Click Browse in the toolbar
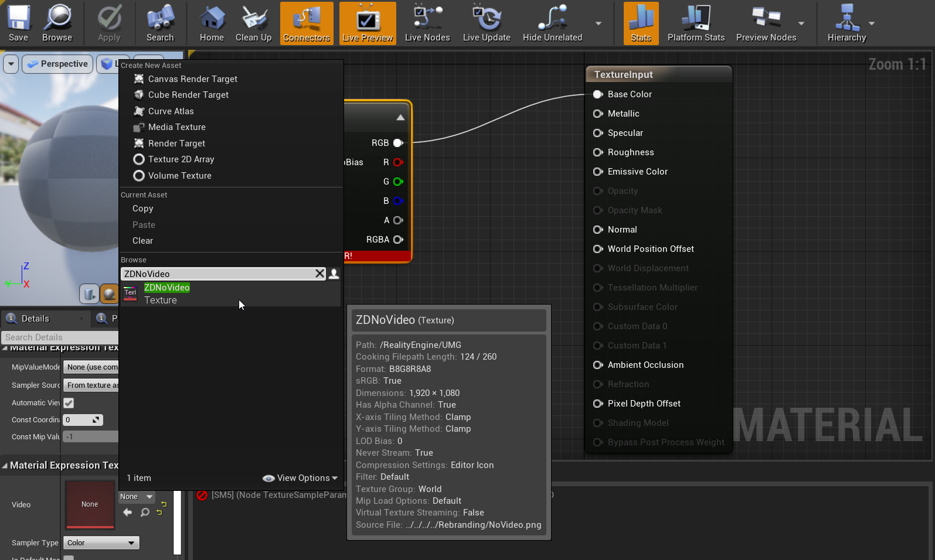Image resolution: width=935 pixels, height=560 pixels. [x=57, y=23]
